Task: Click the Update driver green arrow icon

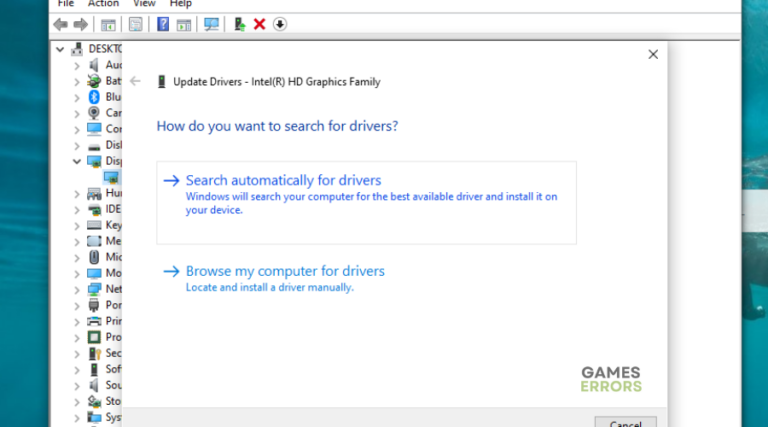Action: [240, 24]
